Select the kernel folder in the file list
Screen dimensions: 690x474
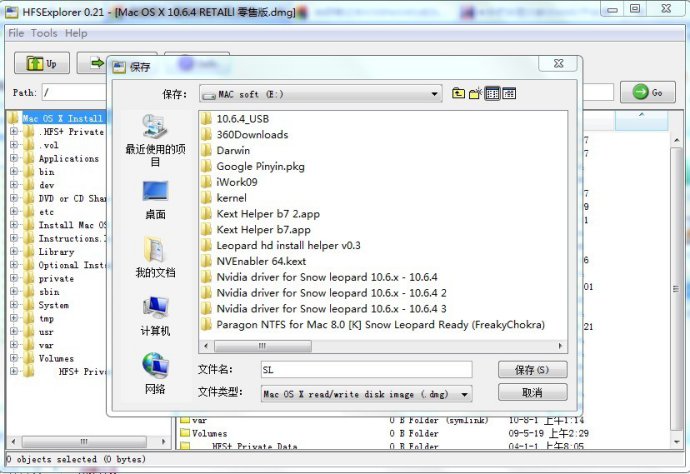coord(231,198)
